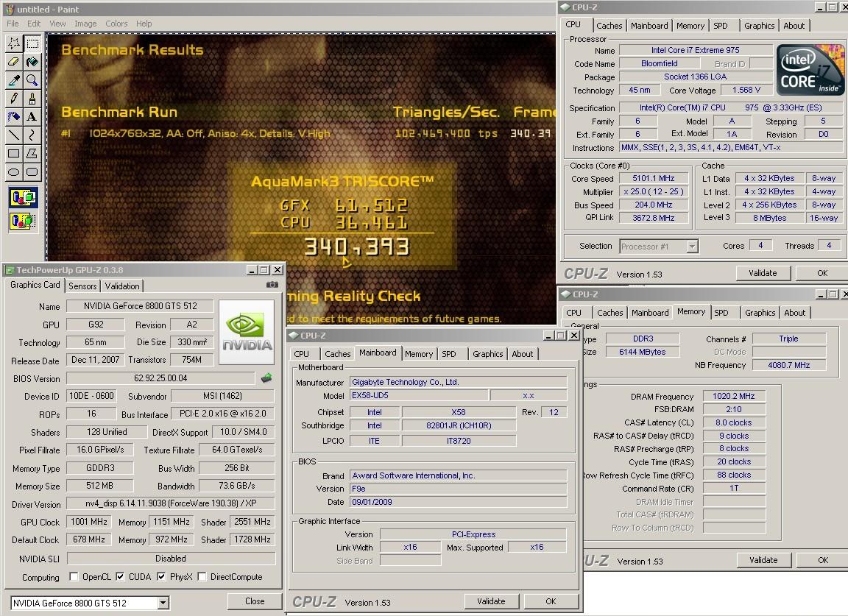Select the Pick Color eyedropper tool
Screen dimensions: 848x616
(13, 80)
